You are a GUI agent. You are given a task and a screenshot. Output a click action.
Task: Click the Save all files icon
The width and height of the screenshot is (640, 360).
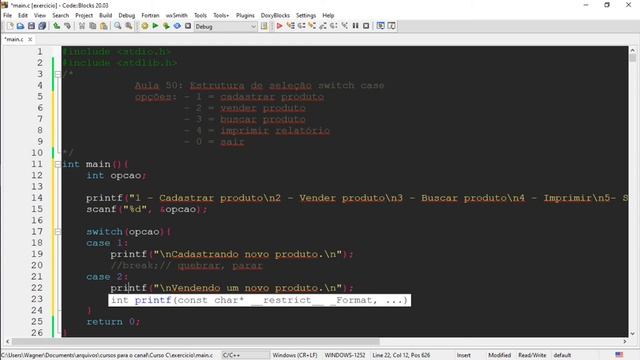[42, 26]
